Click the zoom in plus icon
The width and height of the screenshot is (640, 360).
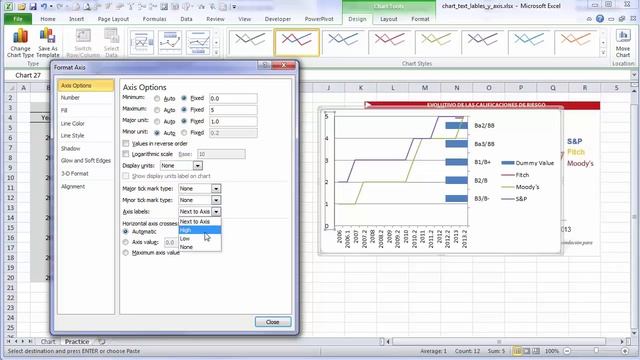tap(625, 351)
